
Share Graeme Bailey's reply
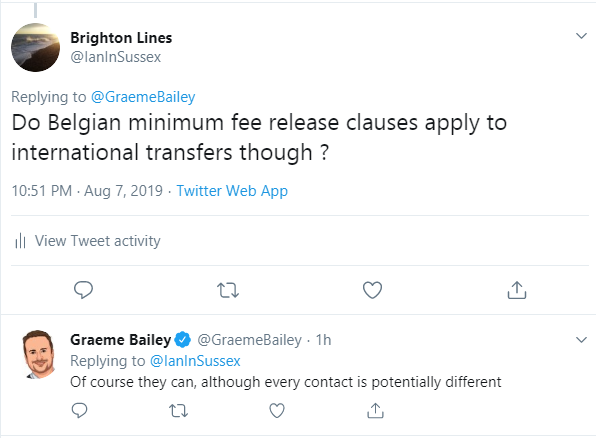click(x=375, y=411)
